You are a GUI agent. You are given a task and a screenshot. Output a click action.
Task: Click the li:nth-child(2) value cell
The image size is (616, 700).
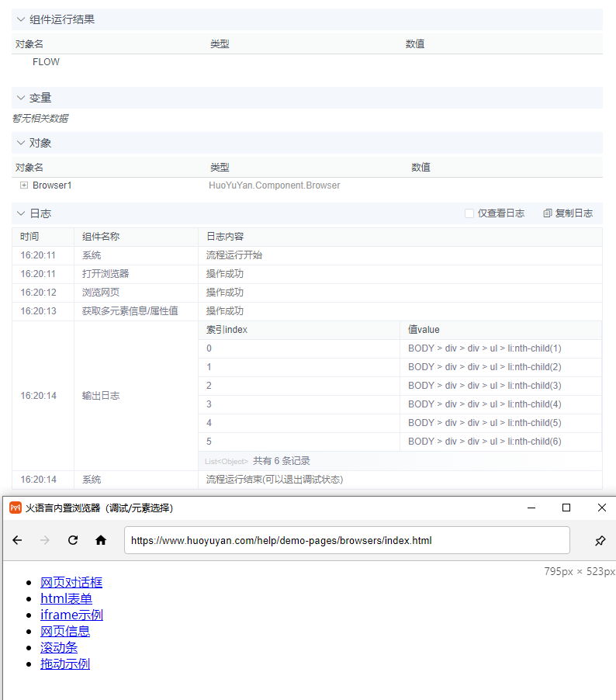[501, 367]
